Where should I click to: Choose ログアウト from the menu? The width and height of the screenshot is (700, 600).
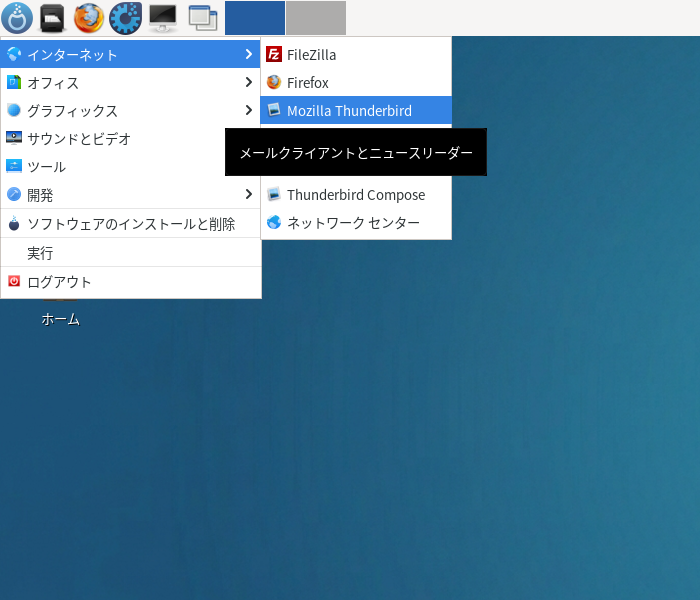[x=130, y=282]
